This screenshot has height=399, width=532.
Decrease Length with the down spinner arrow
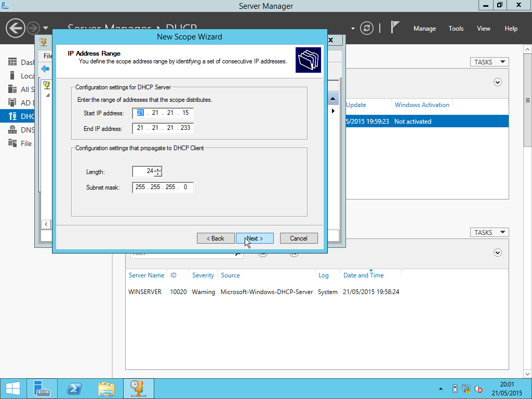(158, 174)
